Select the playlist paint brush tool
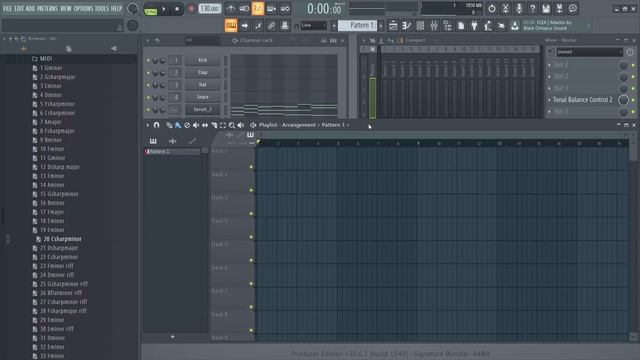The image size is (640, 360). (x=178, y=125)
